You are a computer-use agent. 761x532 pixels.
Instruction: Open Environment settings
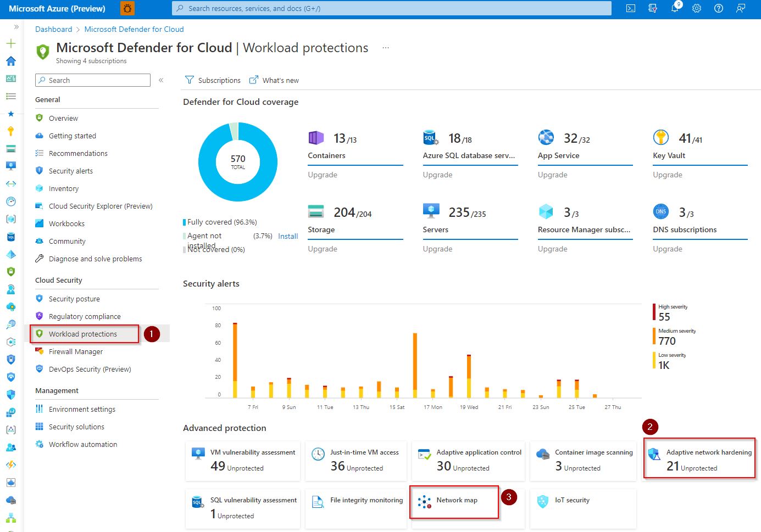click(x=82, y=409)
